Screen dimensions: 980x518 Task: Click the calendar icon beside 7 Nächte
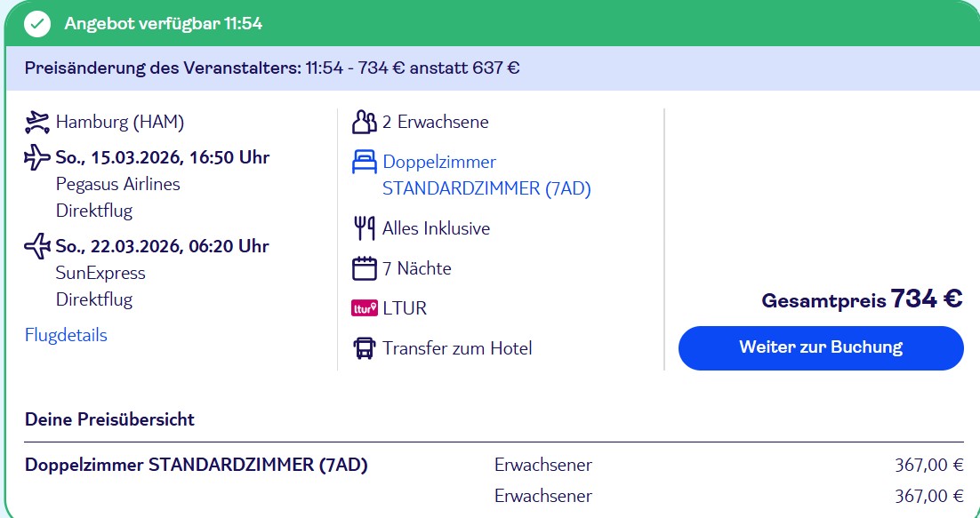(365, 268)
